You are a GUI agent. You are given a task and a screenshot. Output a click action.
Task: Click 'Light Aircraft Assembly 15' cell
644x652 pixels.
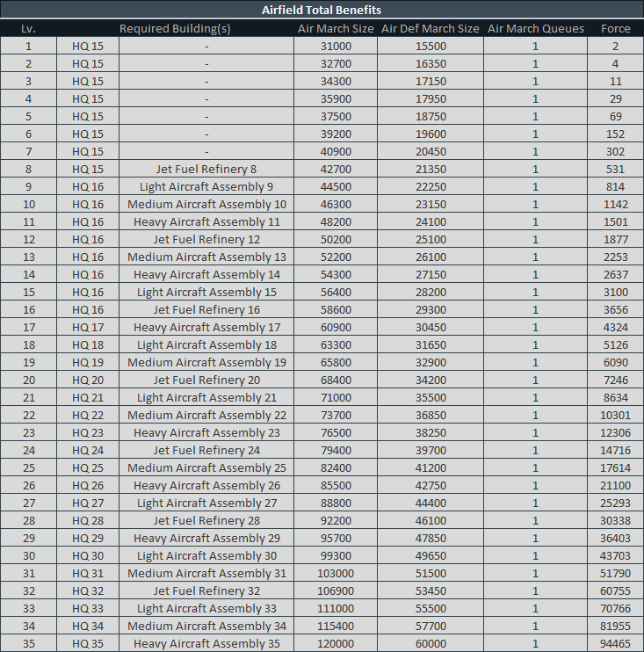pos(206,292)
